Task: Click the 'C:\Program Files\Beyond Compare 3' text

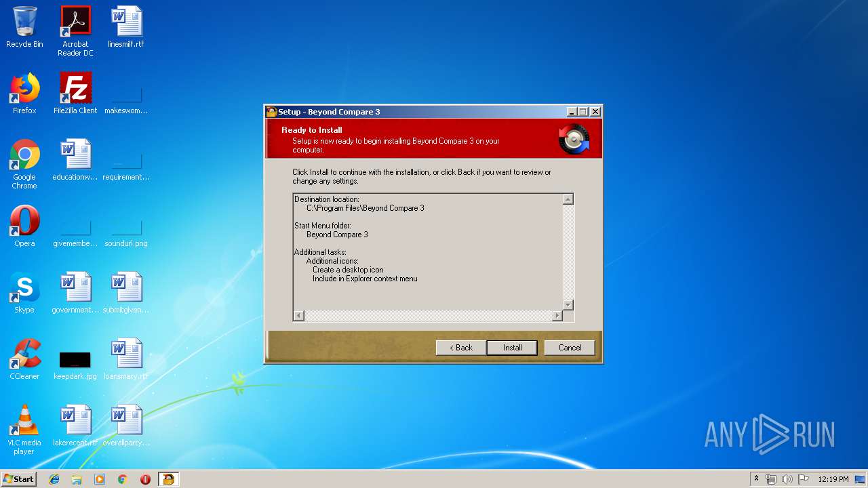Action: [x=366, y=208]
